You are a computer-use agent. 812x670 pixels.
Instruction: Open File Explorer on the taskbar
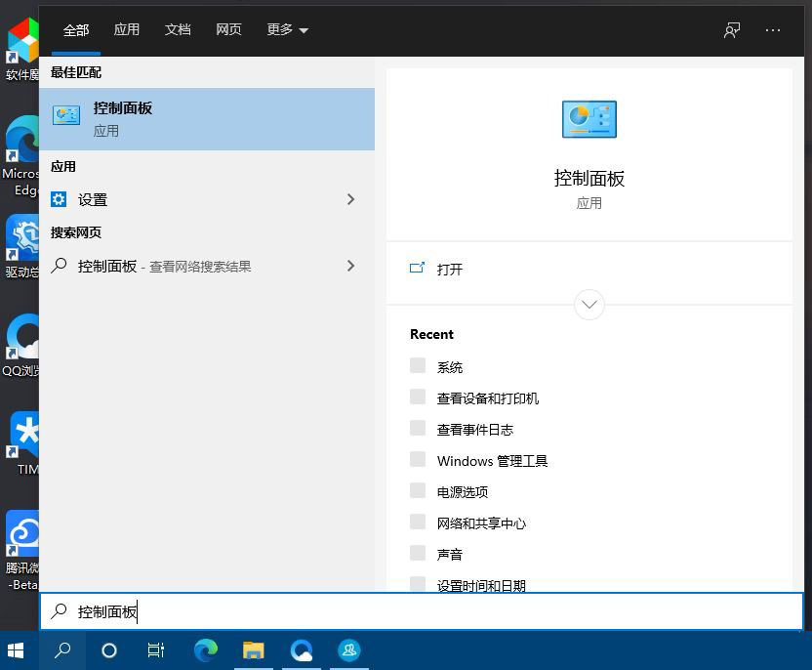point(253,650)
